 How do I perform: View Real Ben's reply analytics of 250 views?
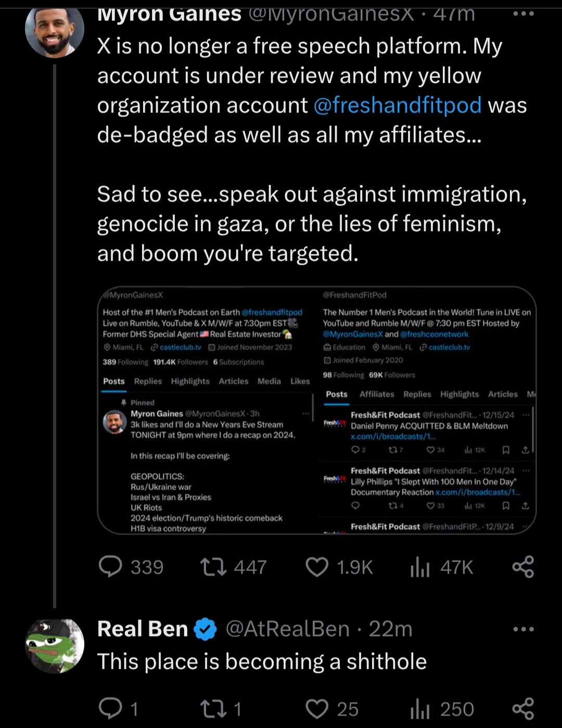tap(420, 708)
